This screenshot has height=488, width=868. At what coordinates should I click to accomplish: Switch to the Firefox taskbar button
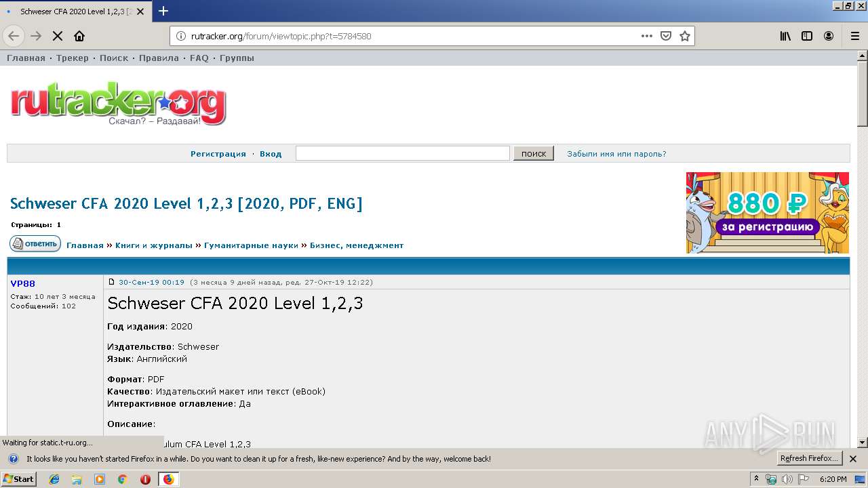tap(168, 479)
